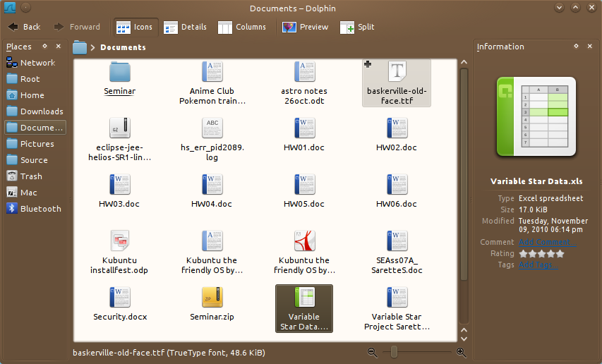
Task: Float the Places panel with diamond button
Action: coord(45,46)
